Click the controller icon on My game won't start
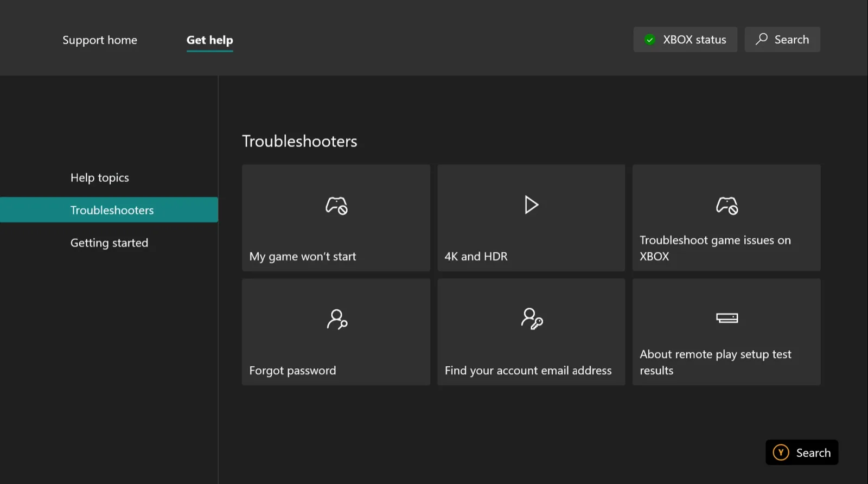Viewport: 868px width, 484px height. point(336,206)
